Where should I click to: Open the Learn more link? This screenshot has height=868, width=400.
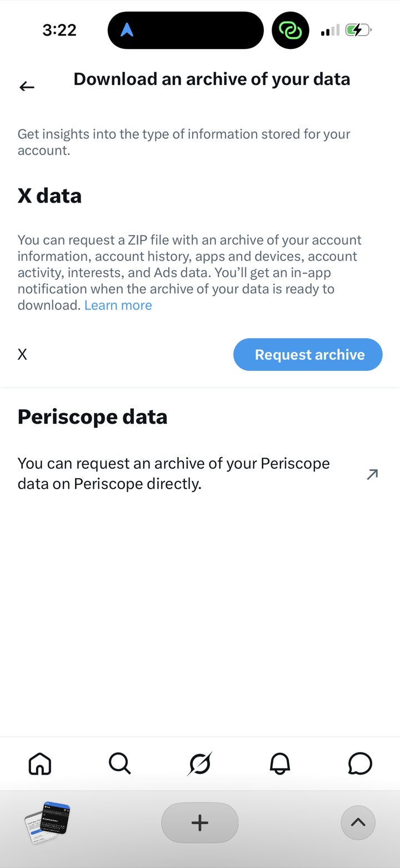[118, 305]
